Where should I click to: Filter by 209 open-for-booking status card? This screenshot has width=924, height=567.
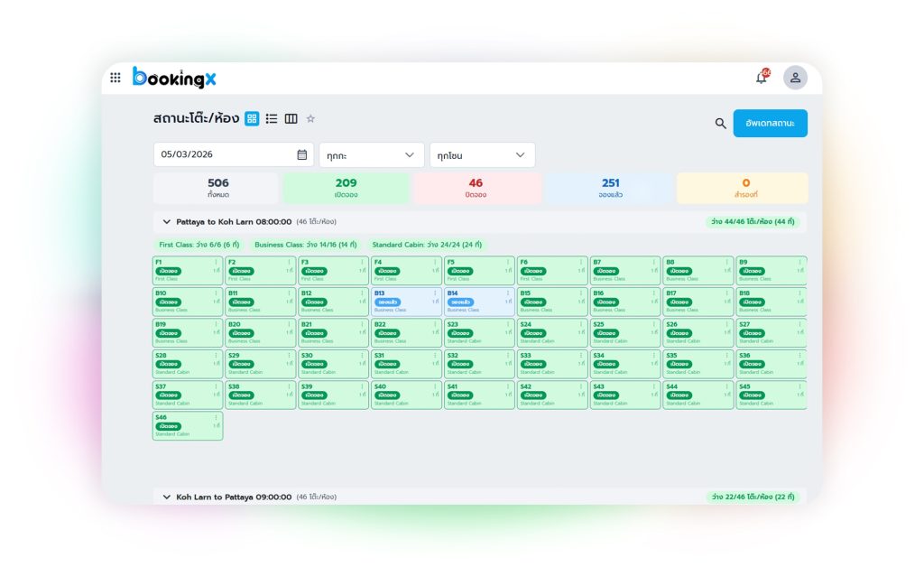346,188
